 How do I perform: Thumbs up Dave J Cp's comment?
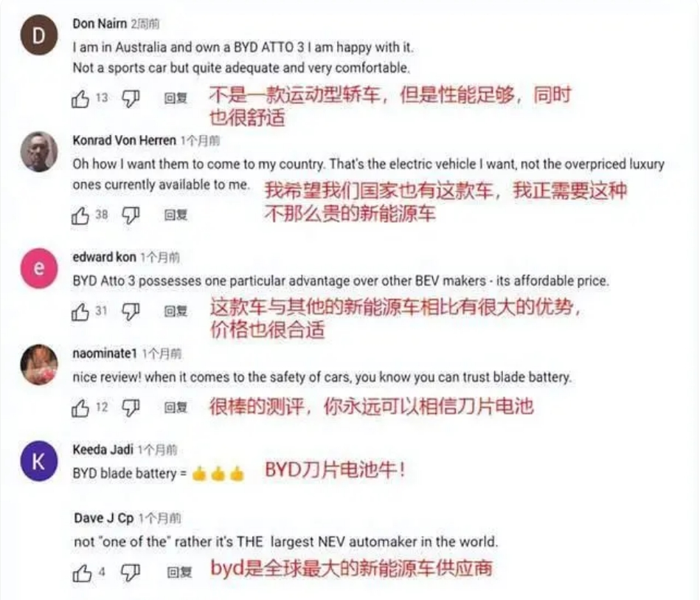point(82,573)
